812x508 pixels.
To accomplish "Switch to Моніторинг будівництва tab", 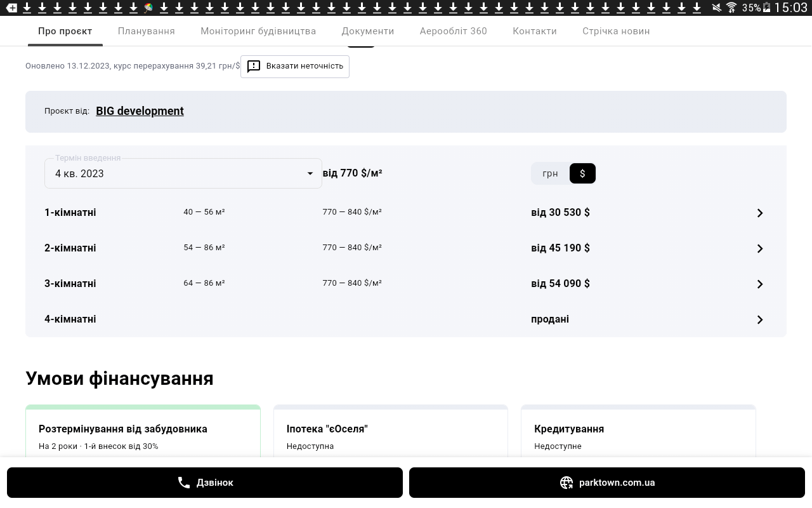I will (258, 31).
